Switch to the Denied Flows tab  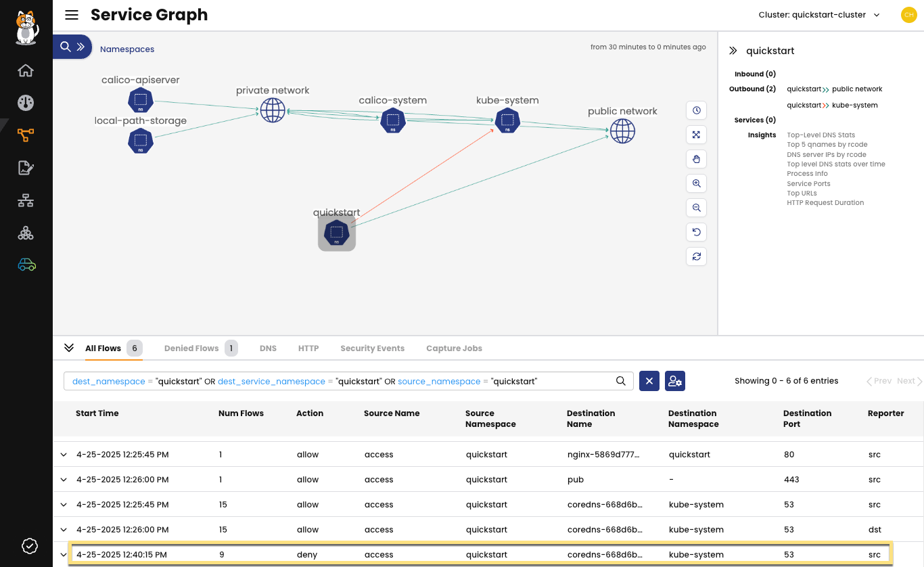coord(192,348)
